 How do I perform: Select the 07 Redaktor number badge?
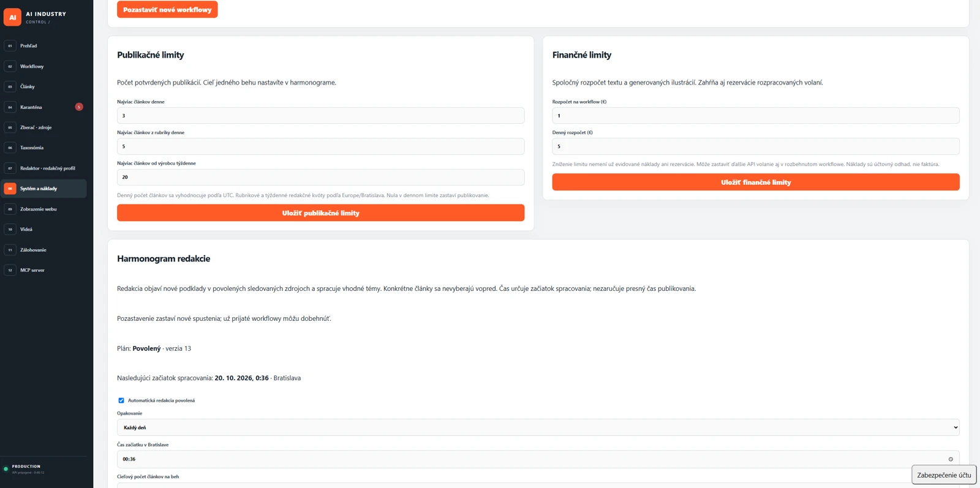[10, 168]
